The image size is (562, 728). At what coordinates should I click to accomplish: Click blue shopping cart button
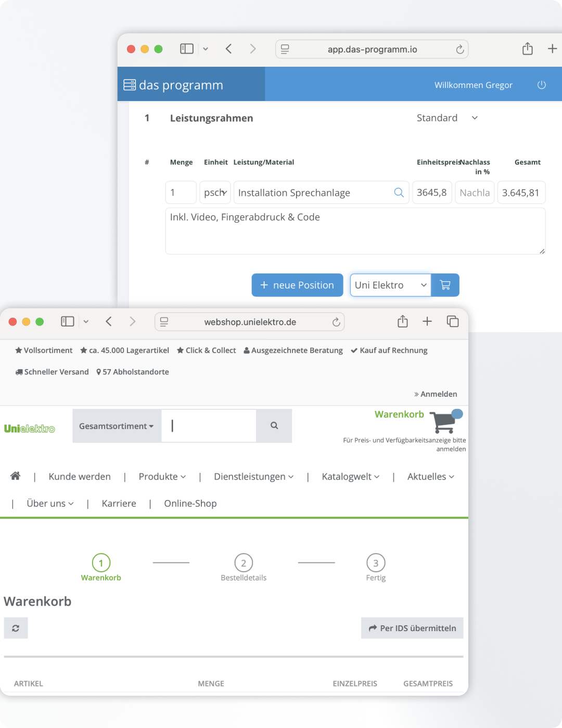click(445, 285)
